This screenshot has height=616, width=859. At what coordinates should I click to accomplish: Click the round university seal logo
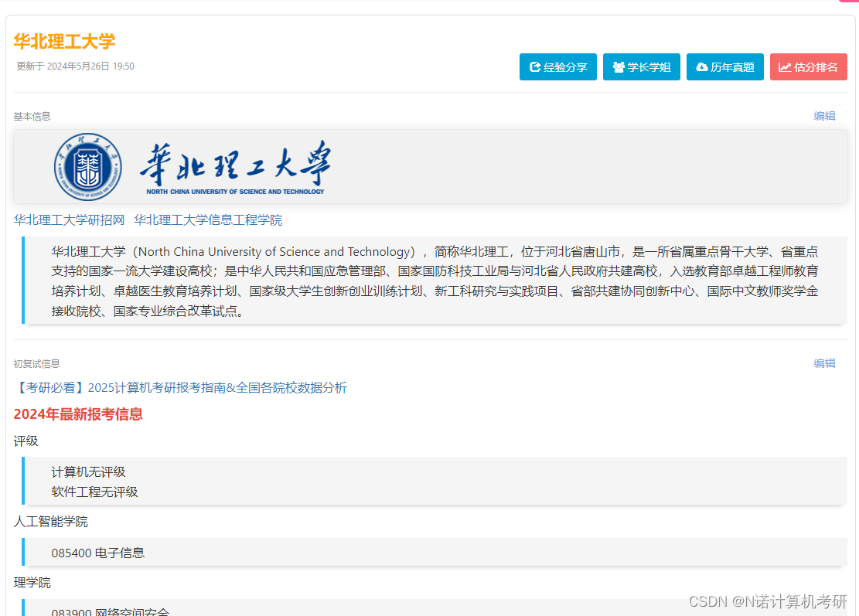click(x=87, y=167)
